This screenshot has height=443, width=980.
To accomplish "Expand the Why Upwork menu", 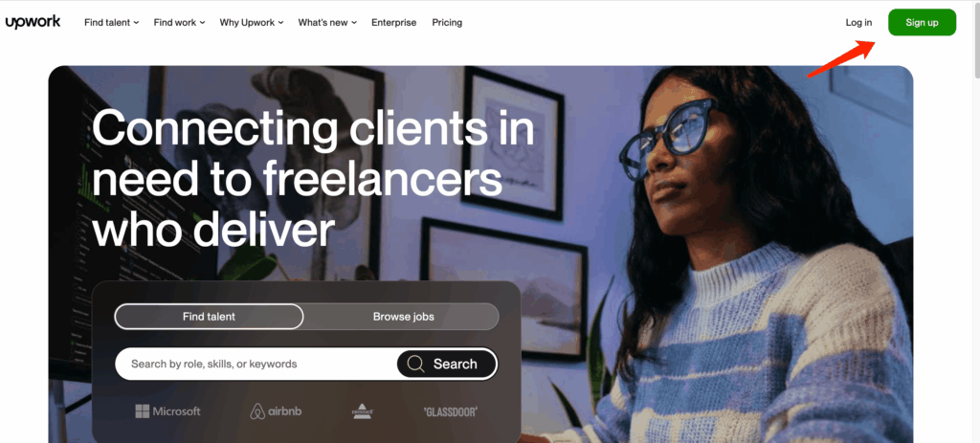I will click(252, 23).
